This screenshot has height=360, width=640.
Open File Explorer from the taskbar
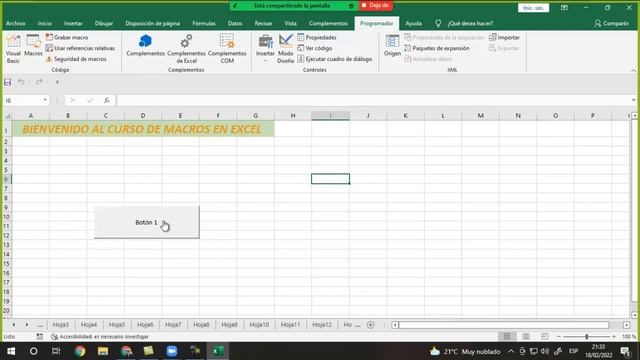click(x=103, y=351)
